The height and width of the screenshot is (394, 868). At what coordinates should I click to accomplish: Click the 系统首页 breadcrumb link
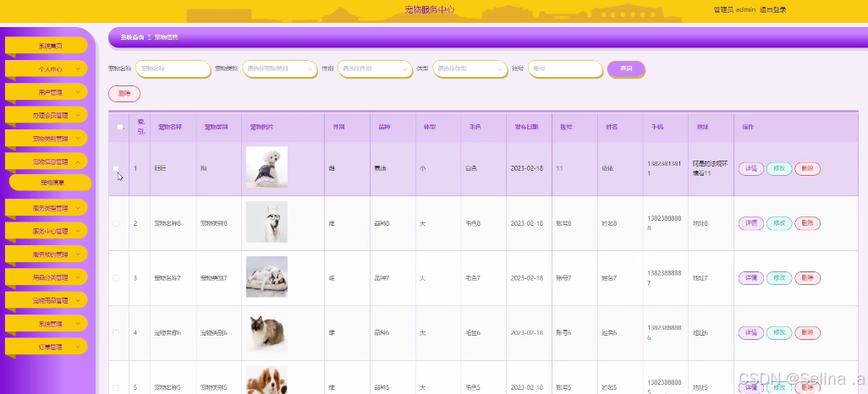[132, 37]
